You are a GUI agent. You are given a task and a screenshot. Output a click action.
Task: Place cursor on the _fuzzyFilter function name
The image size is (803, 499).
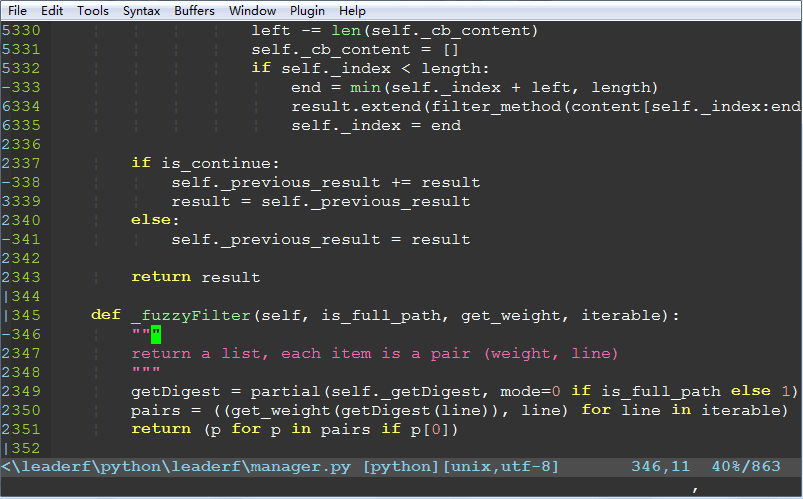click(191, 316)
